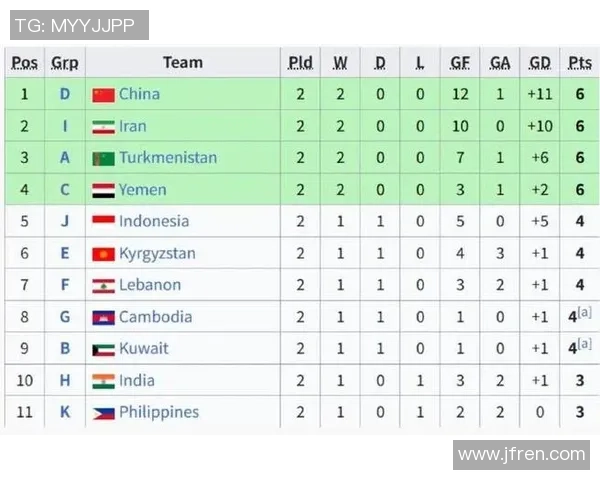
Task: Click the Turkmenistan flag icon
Action: pos(103,158)
